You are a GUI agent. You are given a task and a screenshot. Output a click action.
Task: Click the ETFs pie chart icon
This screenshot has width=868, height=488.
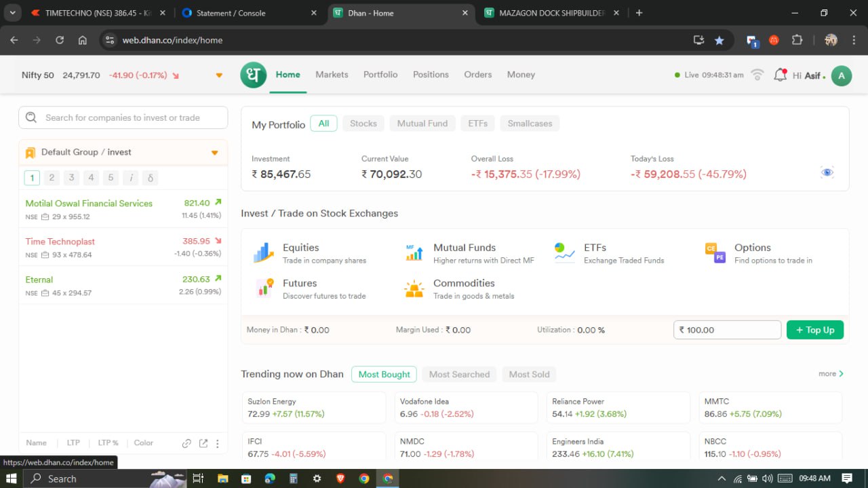tap(564, 252)
